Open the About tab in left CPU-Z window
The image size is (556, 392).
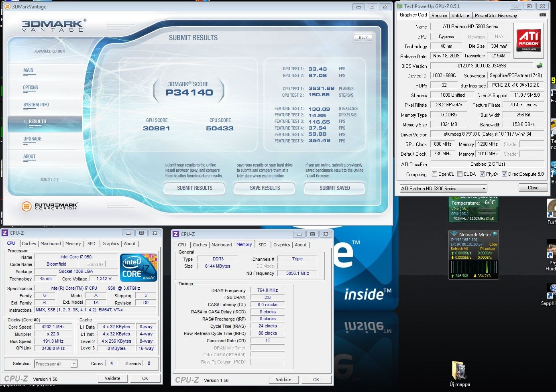pos(130,244)
